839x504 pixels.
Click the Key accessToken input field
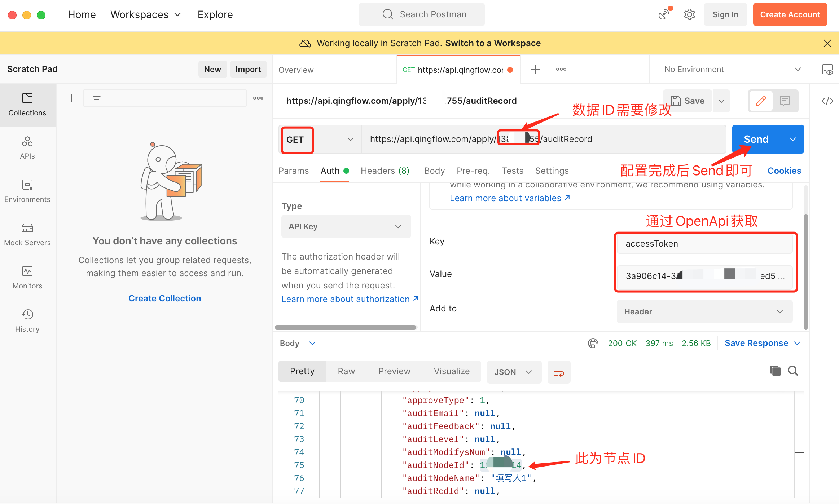click(x=704, y=244)
